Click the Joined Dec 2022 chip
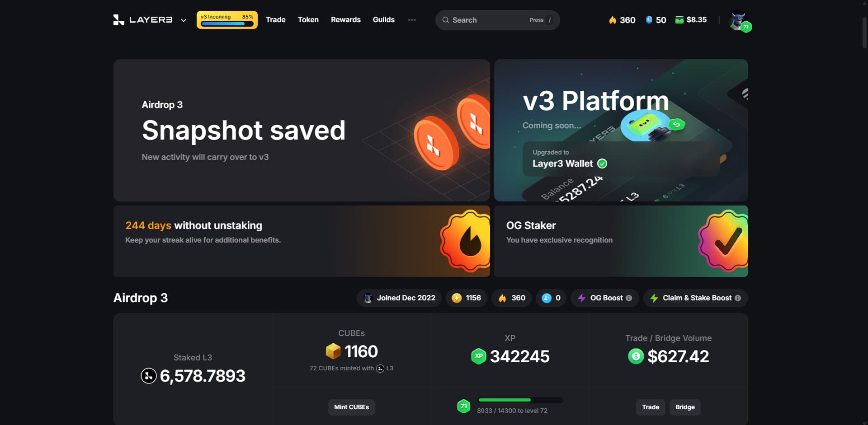 click(x=399, y=298)
